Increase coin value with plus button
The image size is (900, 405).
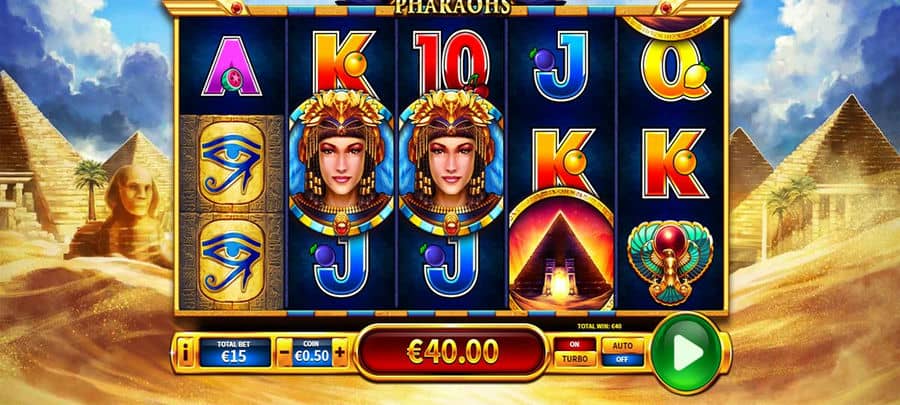[340, 352]
